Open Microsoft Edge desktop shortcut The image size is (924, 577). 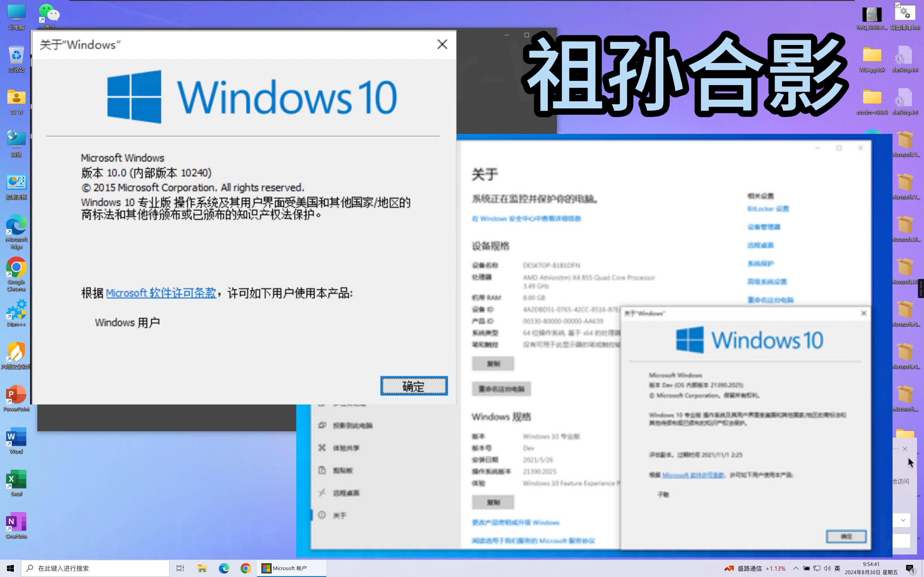coord(16,226)
